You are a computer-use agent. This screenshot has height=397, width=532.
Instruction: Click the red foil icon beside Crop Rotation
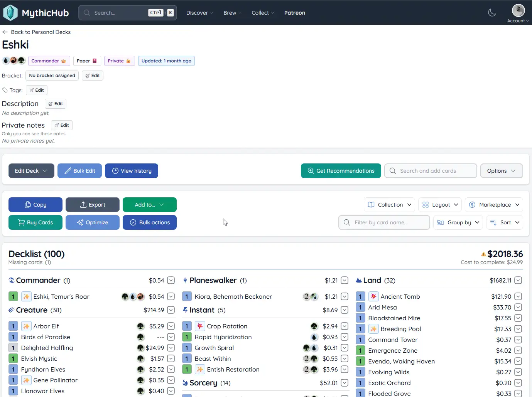pos(200,326)
